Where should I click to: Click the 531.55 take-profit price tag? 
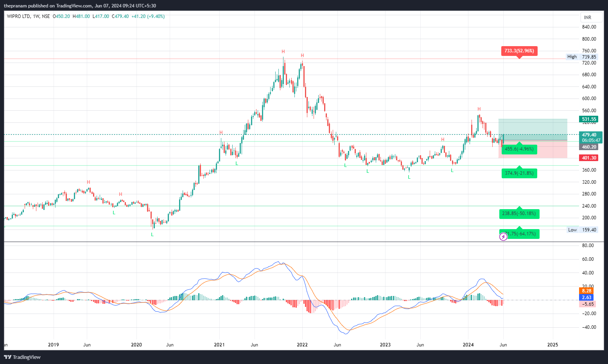589,119
